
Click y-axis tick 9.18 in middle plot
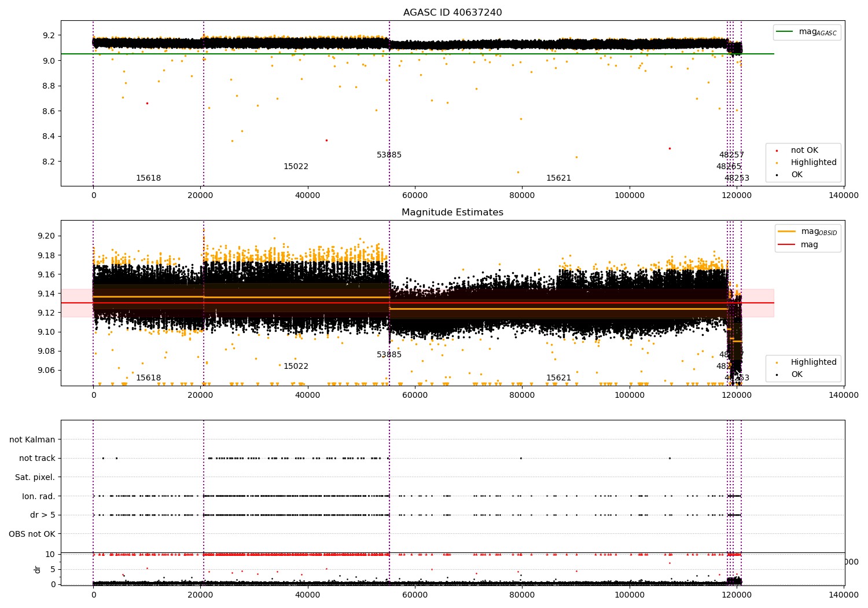(46, 255)
